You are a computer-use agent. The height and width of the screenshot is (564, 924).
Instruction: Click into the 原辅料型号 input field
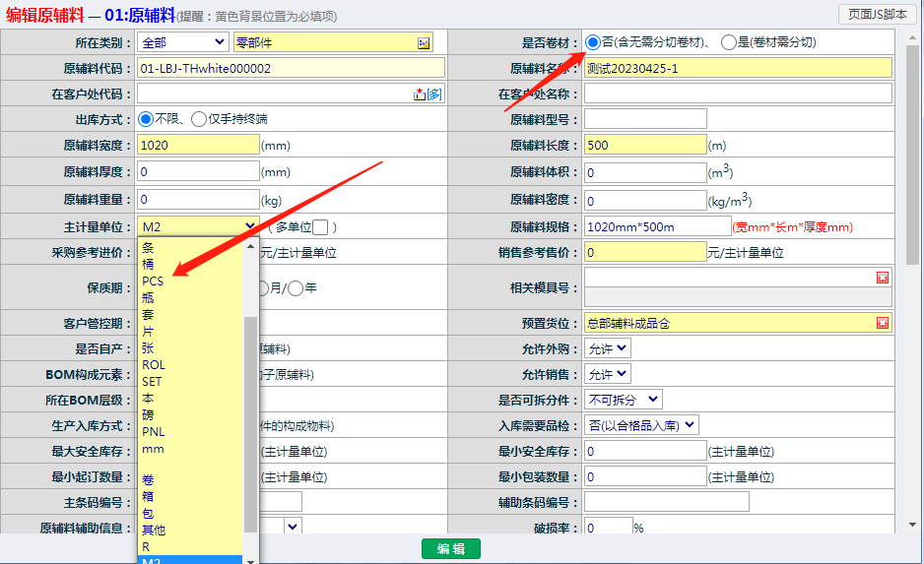644,119
